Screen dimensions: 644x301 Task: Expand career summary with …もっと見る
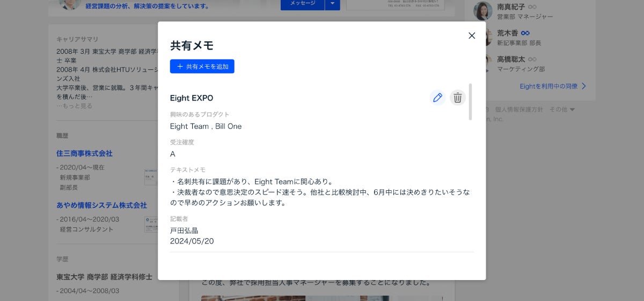pyautogui.click(x=74, y=106)
